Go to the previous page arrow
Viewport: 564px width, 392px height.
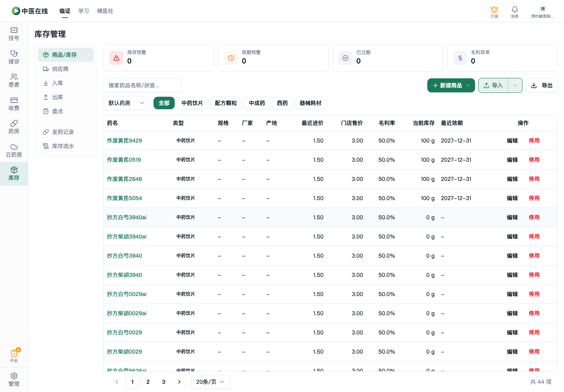click(117, 382)
